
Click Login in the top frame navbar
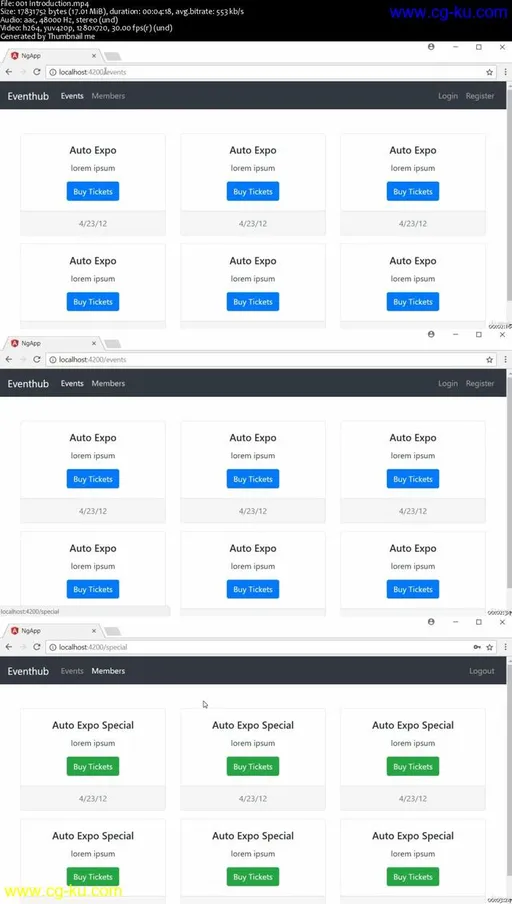click(x=448, y=96)
